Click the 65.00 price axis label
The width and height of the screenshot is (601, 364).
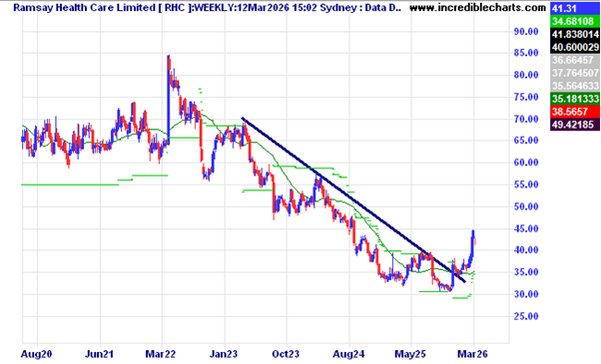526,141
